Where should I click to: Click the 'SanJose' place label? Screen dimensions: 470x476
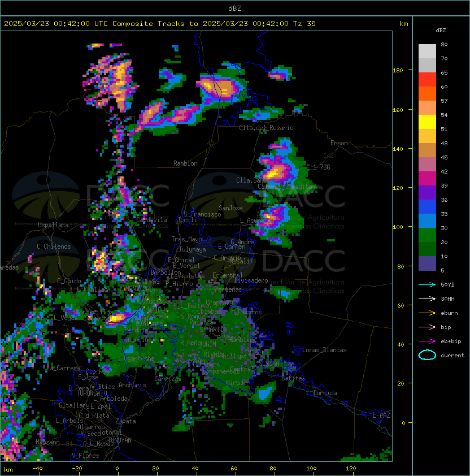click(230, 208)
